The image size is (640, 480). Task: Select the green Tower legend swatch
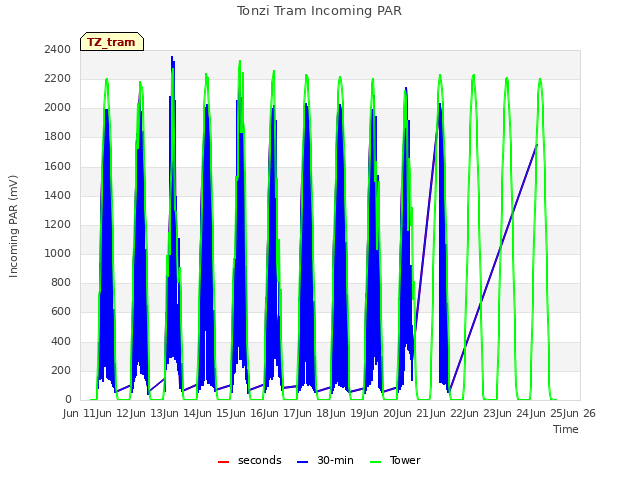click(x=375, y=462)
